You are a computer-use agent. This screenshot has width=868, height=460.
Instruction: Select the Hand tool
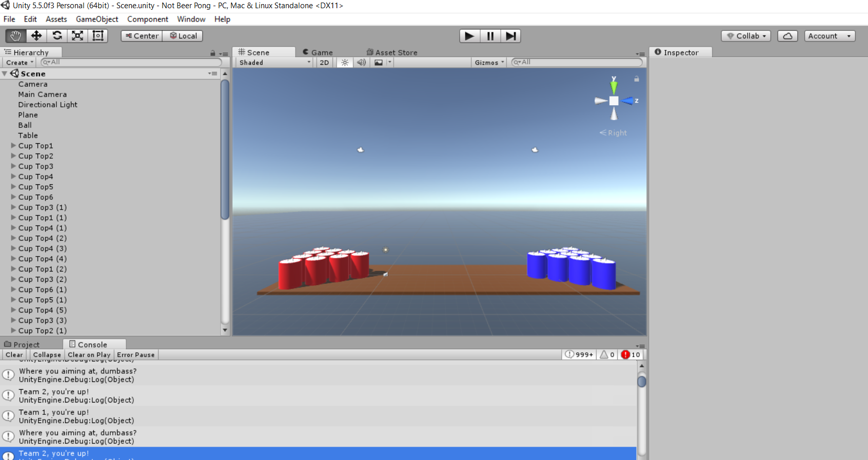pos(16,36)
